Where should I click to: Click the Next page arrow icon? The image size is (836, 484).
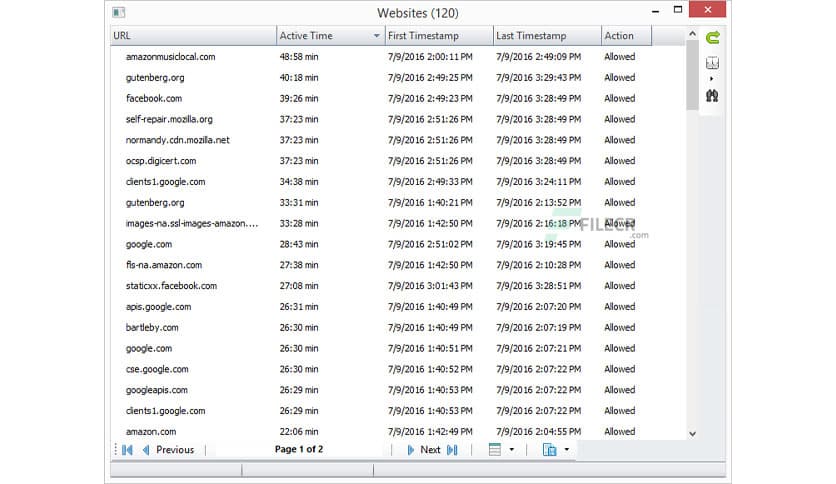click(x=411, y=450)
